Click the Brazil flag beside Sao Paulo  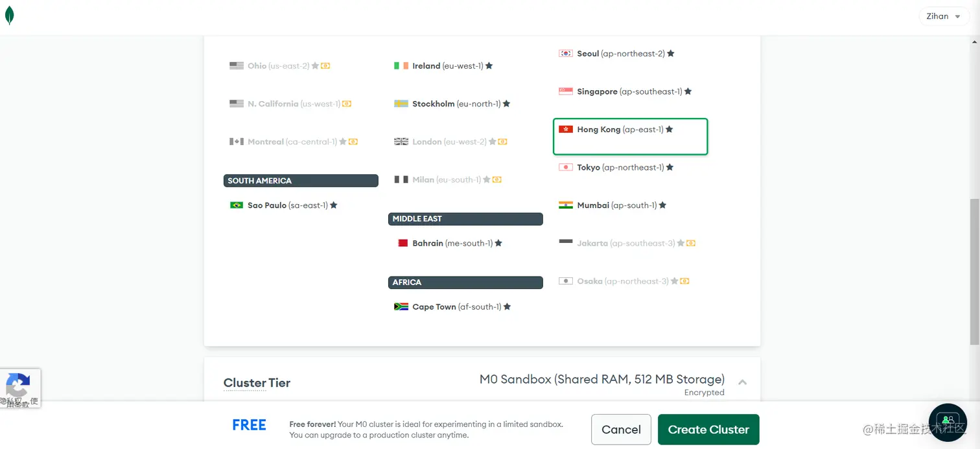[237, 205]
